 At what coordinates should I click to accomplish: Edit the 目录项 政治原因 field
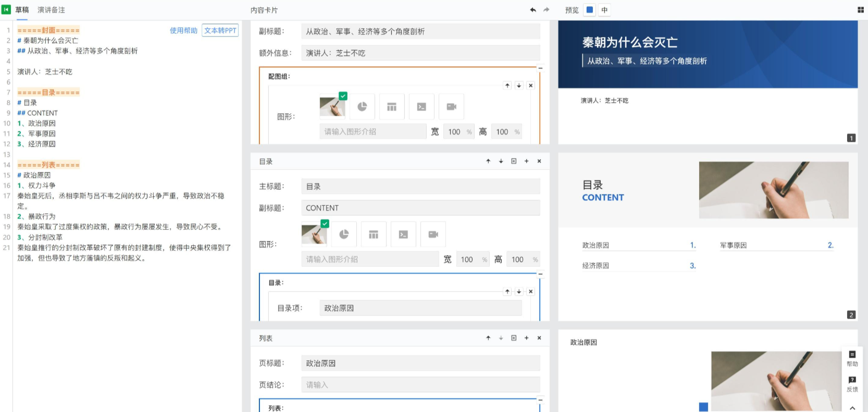pyautogui.click(x=420, y=308)
